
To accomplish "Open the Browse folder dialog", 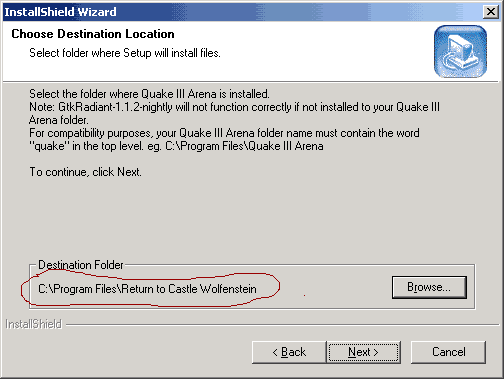I will click(x=429, y=287).
